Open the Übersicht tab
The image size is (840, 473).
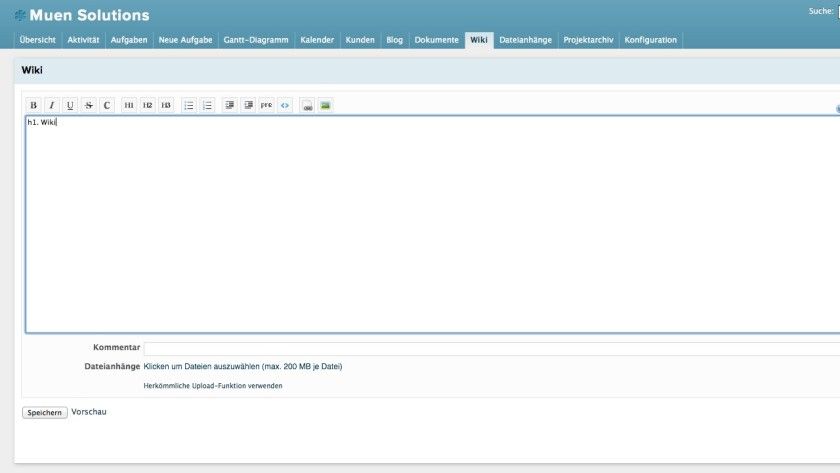(38, 40)
